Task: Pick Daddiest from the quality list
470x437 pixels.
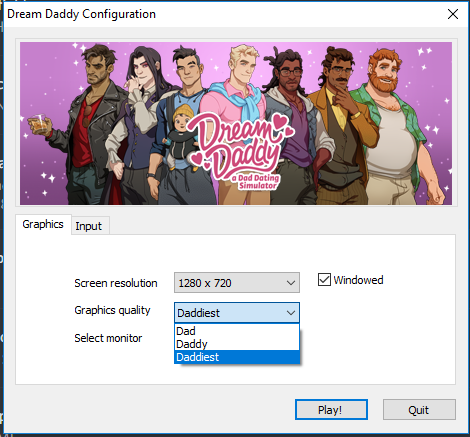Action: pyautogui.click(x=237, y=357)
